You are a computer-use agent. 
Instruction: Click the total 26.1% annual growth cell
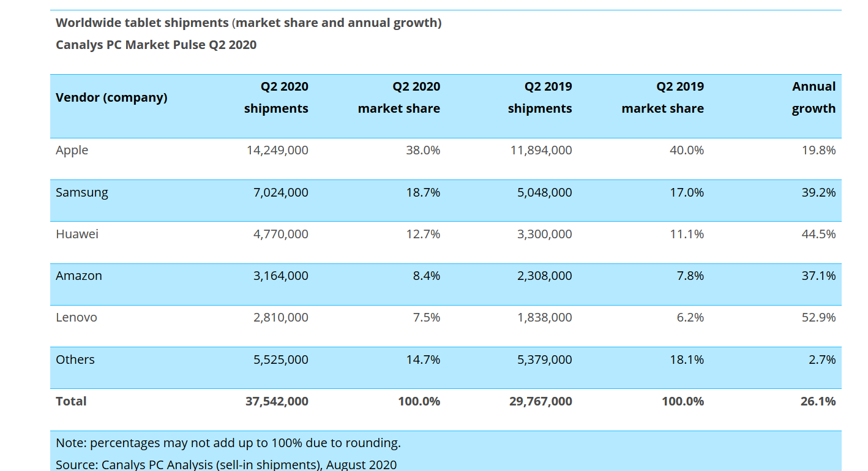tap(818, 401)
